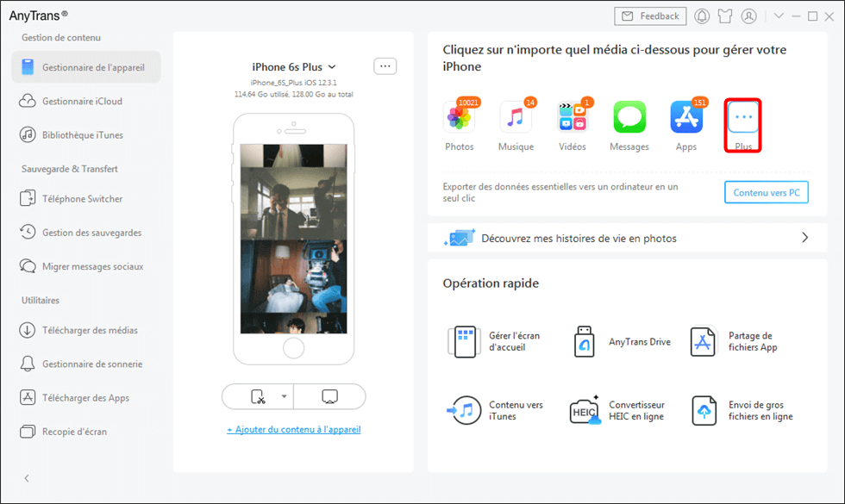
Task: Open the AnyTrans Drive icon
Action: [585, 341]
